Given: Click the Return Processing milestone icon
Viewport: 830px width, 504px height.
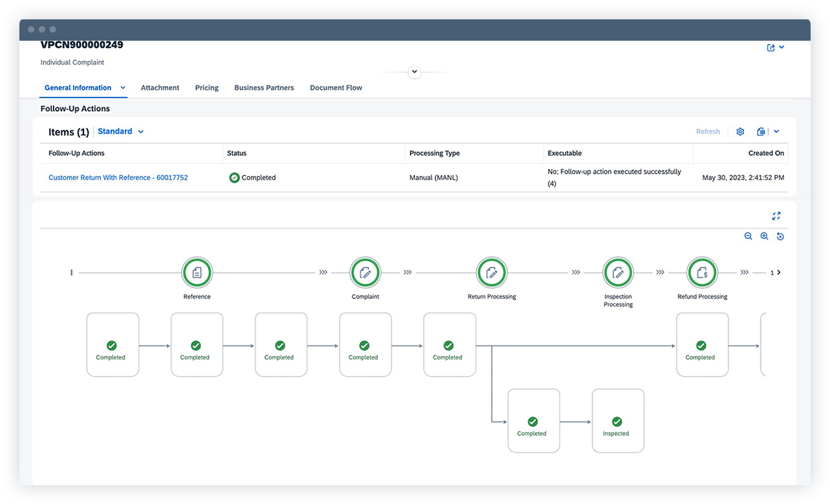Looking at the screenshot, I should tap(491, 272).
